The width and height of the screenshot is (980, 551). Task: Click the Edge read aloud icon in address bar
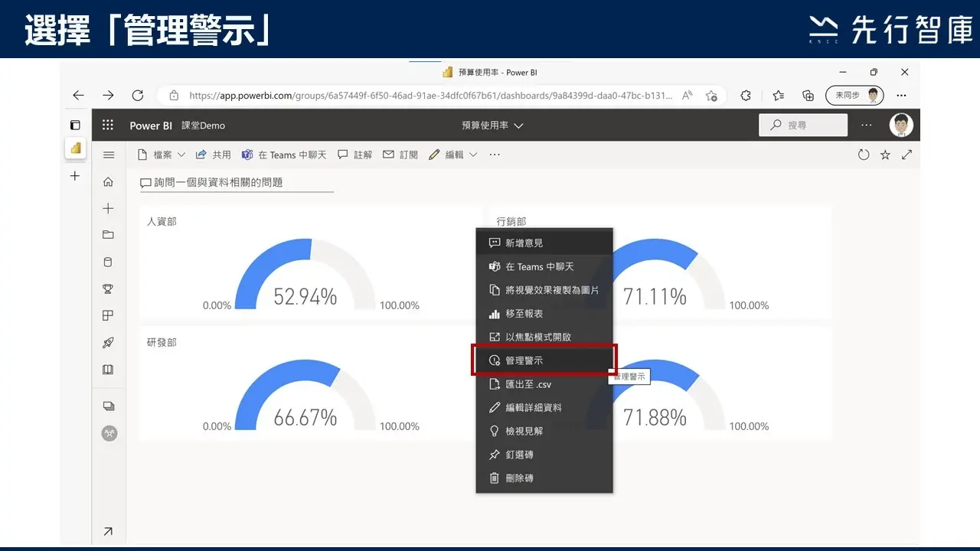tap(688, 96)
